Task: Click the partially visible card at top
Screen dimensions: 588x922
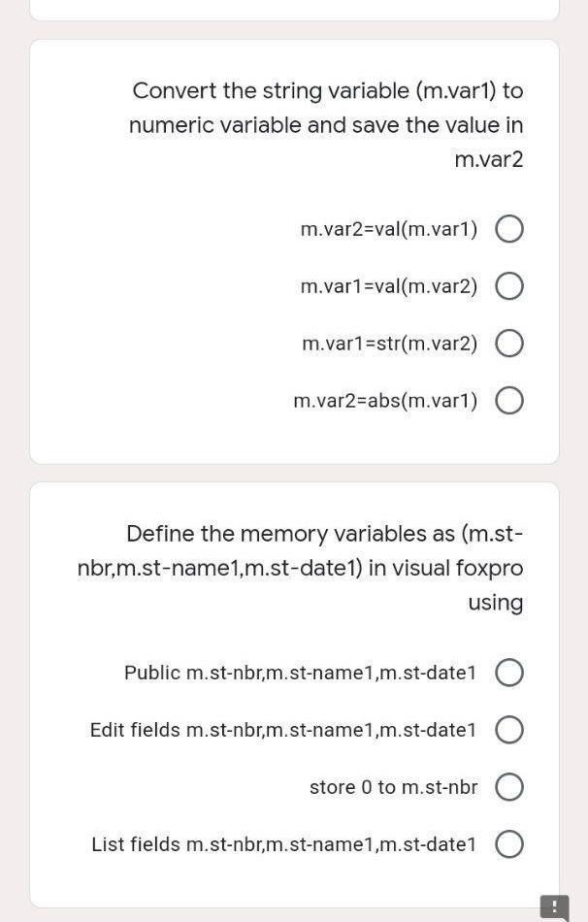Action: point(294,11)
